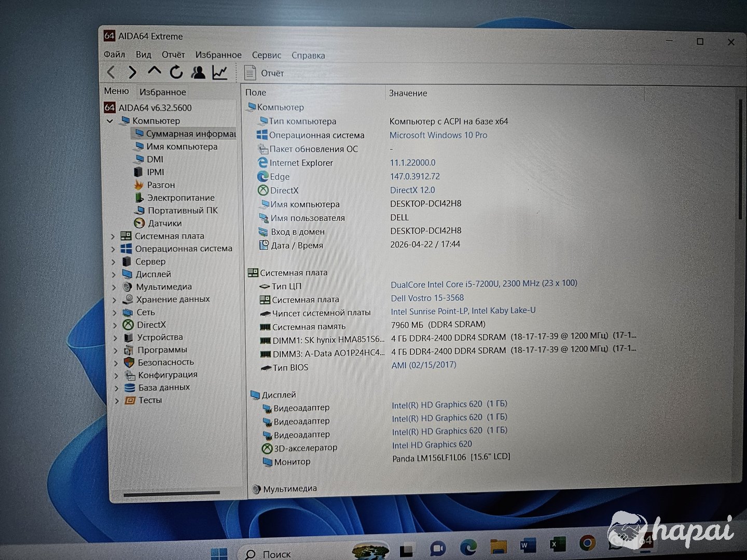
Task: Expand the Операционная система tree node
Action: [x=113, y=249]
